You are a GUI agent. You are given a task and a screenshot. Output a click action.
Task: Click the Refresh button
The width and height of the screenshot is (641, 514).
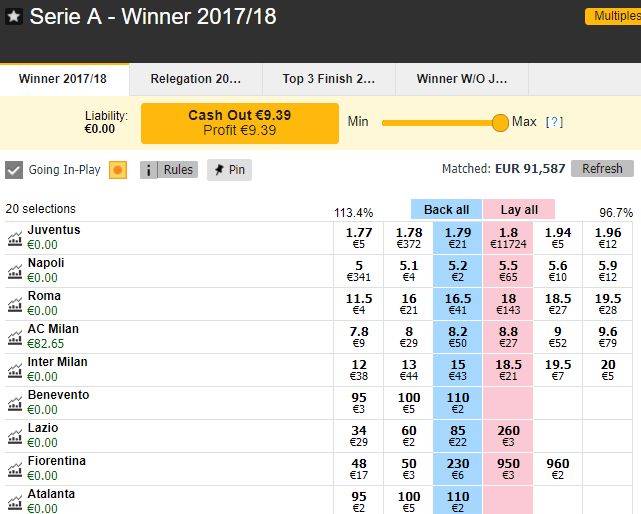602,168
